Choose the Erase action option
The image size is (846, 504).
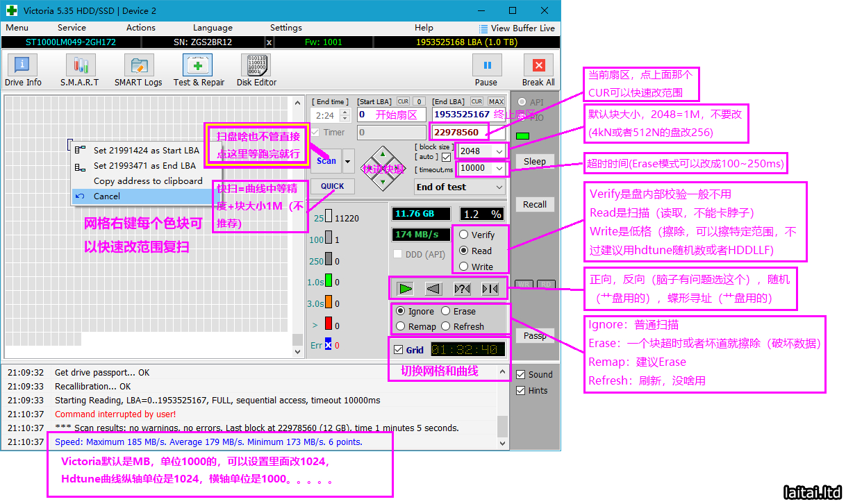click(x=446, y=311)
